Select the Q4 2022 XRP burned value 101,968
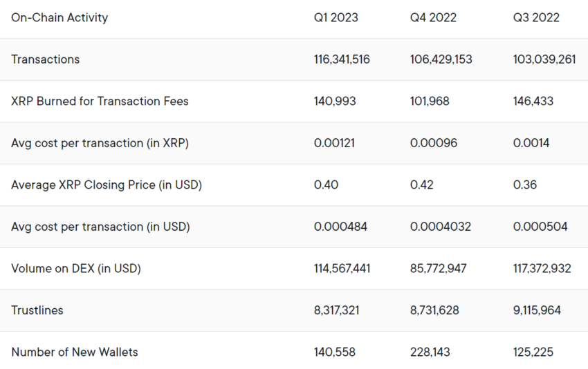 point(430,101)
